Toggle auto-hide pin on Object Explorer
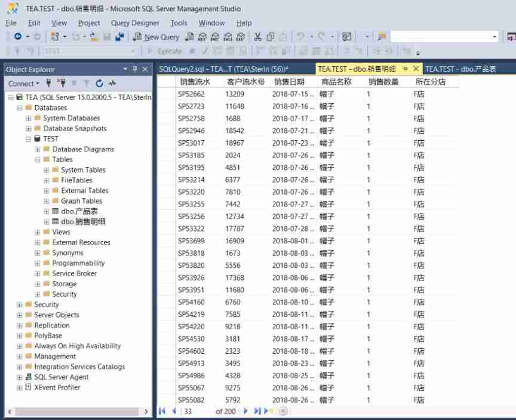The width and height of the screenshot is (516, 420). coord(135,69)
